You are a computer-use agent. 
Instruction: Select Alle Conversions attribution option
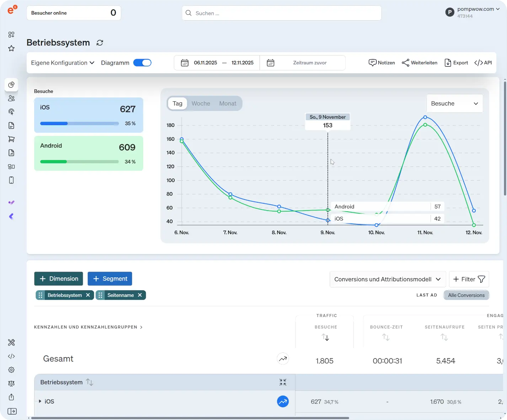(x=466, y=295)
